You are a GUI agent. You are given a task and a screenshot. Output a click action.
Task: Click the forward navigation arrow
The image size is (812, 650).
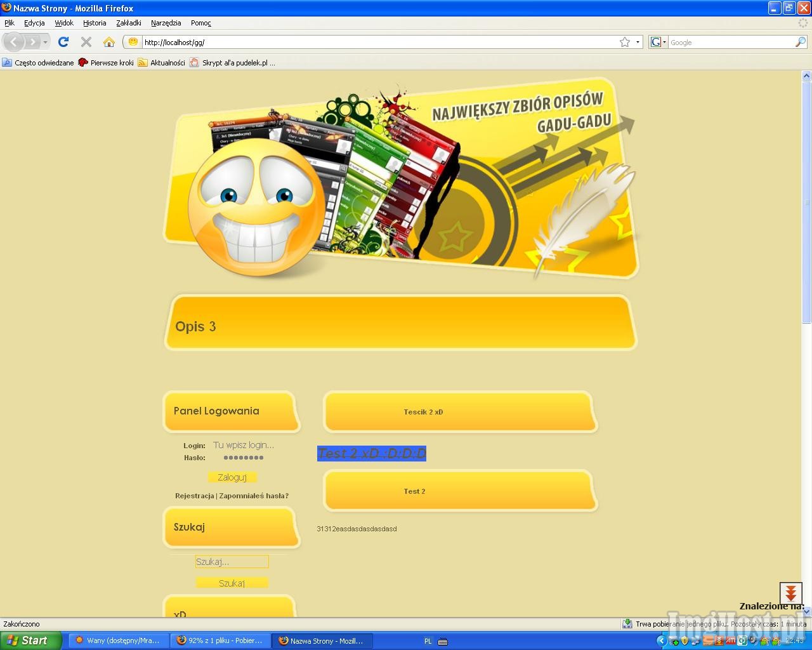(32, 42)
